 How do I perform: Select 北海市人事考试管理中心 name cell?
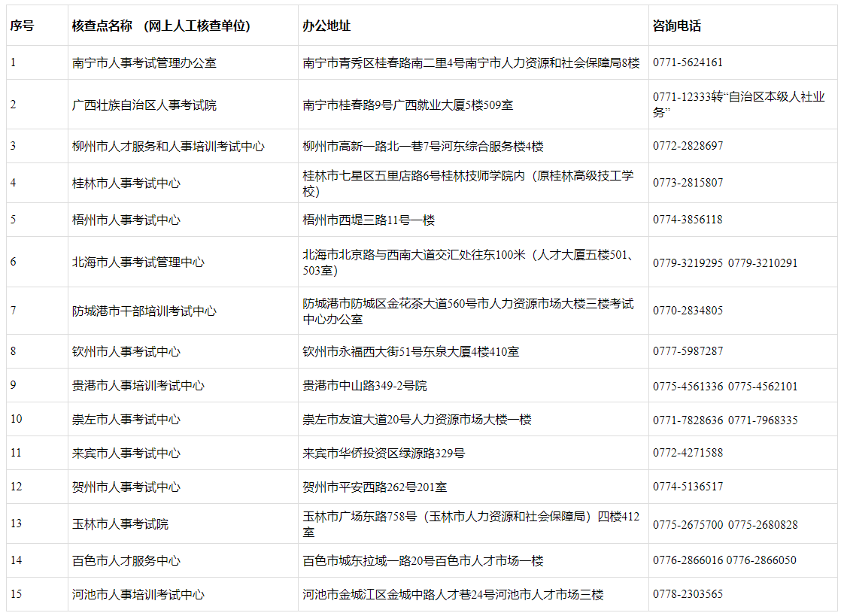(138, 262)
